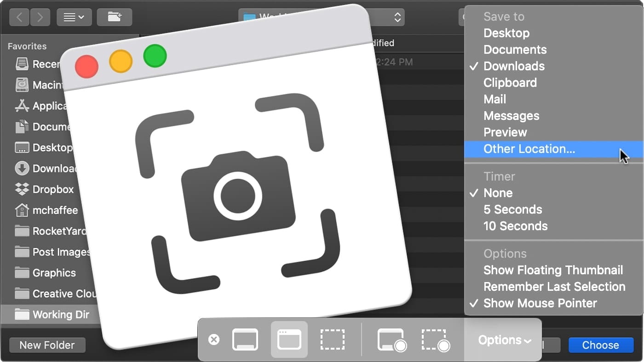
Task: Open the view mode dropdown
Action: pyautogui.click(x=74, y=17)
